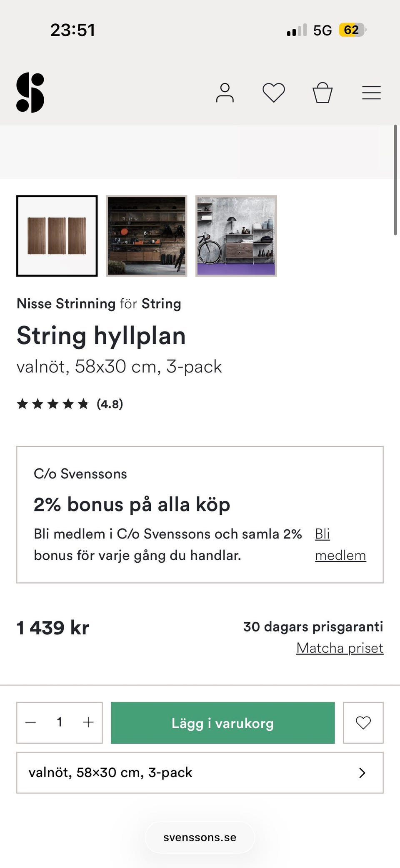
Task: Click the Lägg i varukorg button
Action: click(x=222, y=722)
